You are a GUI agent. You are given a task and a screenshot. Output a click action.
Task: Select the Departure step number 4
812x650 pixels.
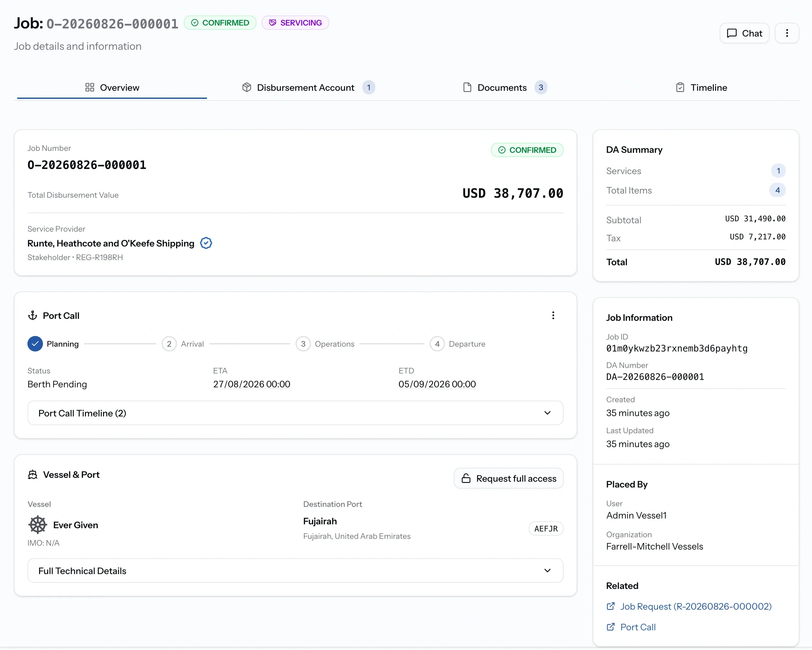pos(437,344)
